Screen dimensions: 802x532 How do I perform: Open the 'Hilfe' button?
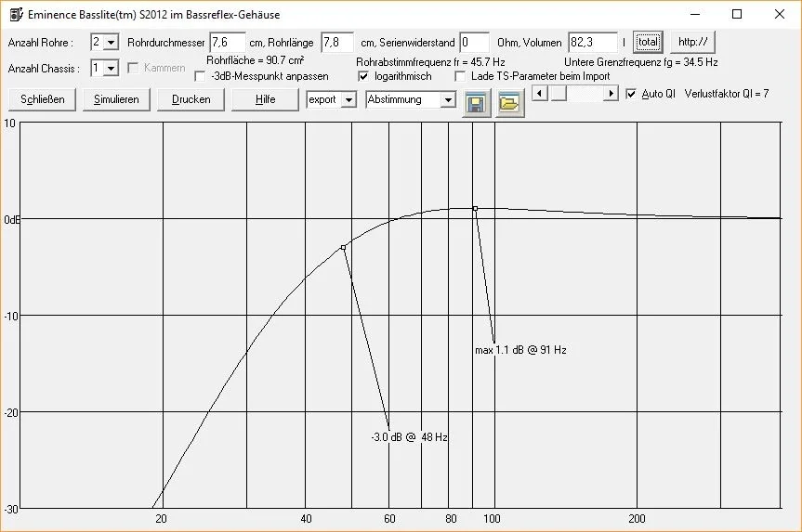click(x=265, y=99)
